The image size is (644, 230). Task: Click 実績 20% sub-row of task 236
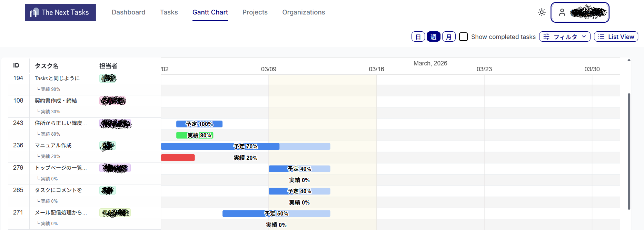[49, 156]
